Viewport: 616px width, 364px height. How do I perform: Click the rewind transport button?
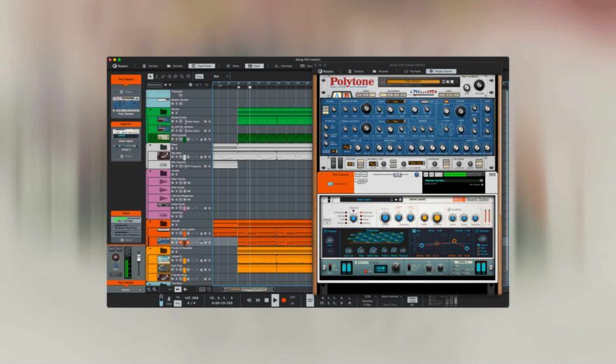(249, 300)
